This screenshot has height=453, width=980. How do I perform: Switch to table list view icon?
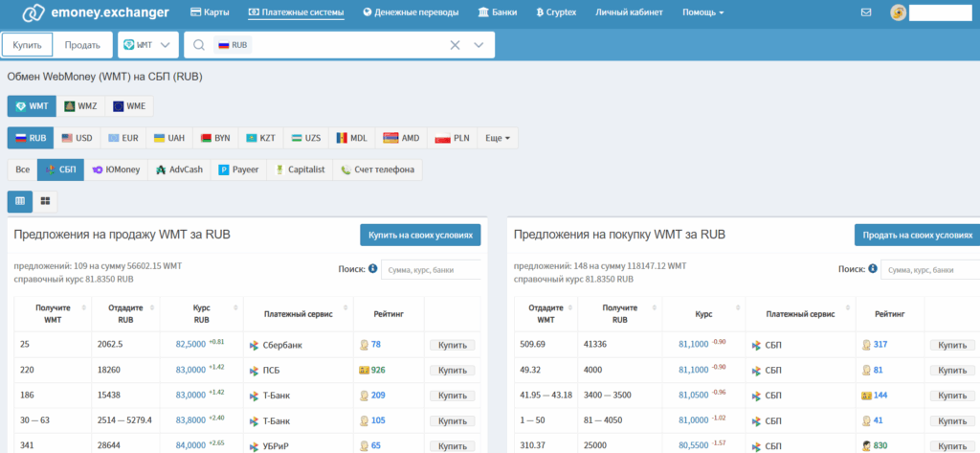[20, 201]
